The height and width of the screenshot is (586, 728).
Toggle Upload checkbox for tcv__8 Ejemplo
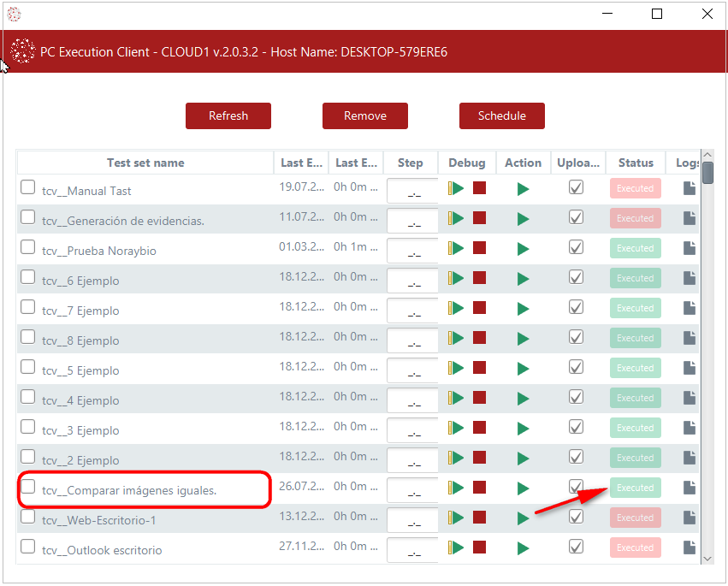(x=577, y=338)
